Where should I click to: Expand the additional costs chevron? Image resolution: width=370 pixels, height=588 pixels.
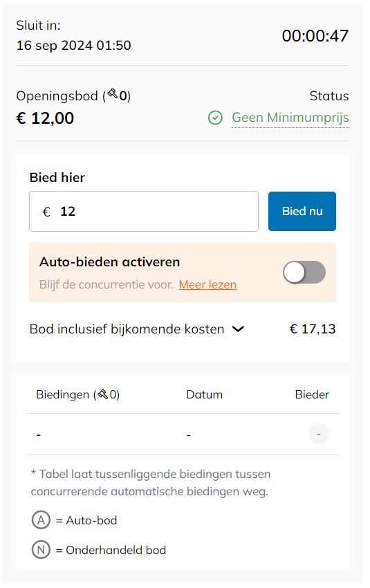238,329
